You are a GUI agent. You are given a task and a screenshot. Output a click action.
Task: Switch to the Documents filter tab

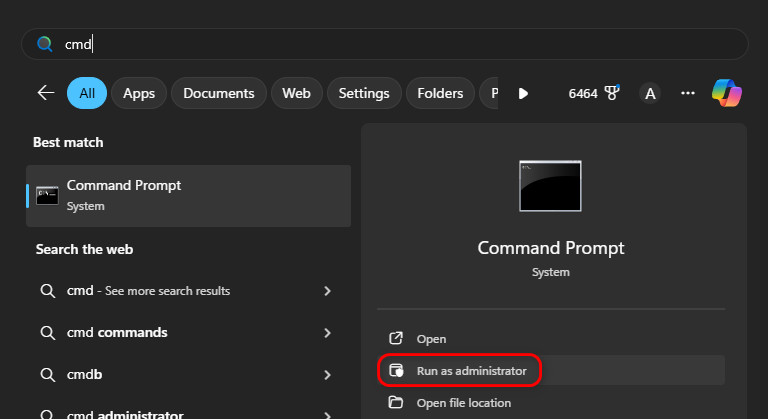coord(219,93)
